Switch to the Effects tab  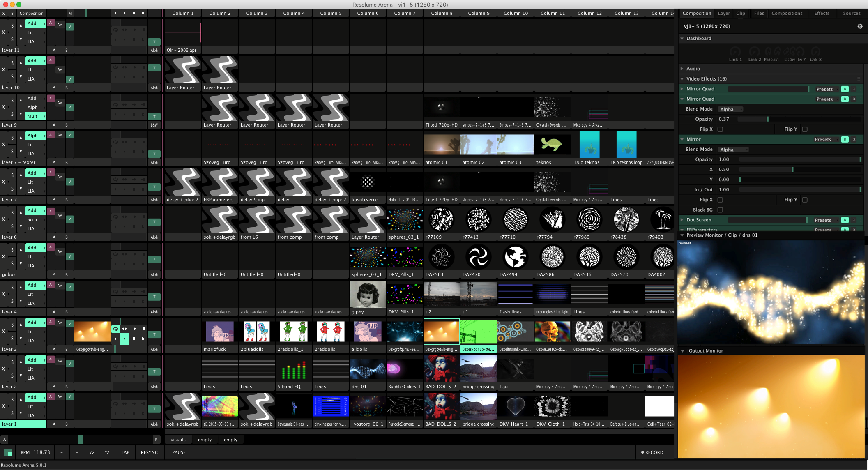(x=822, y=13)
